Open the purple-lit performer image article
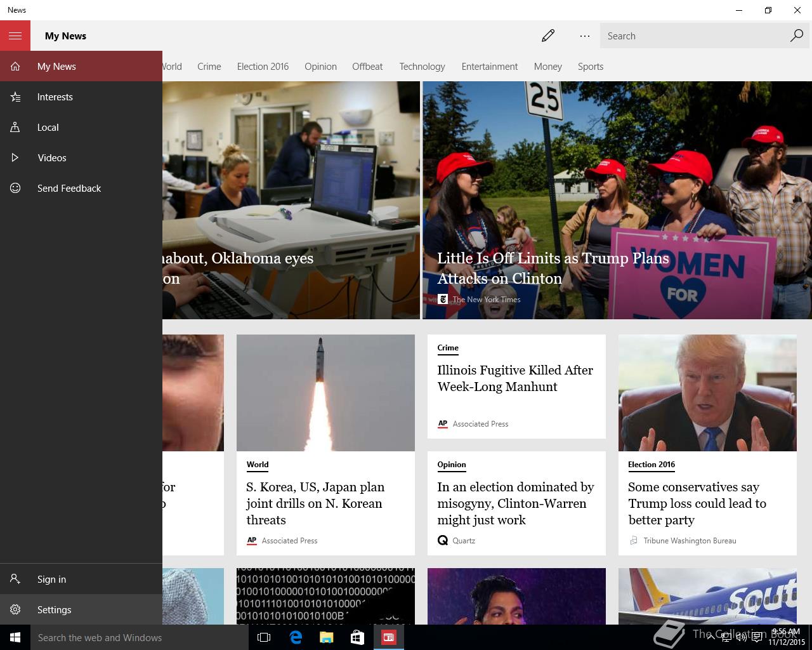Image resolution: width=812 pixels, height=650 pixels. (x=516, y=596)
